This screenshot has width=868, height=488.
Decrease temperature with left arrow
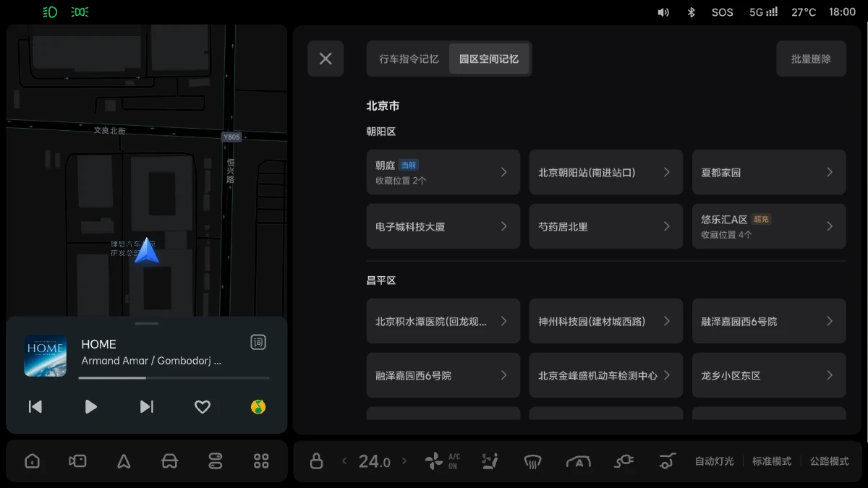(x=344, y=461)
